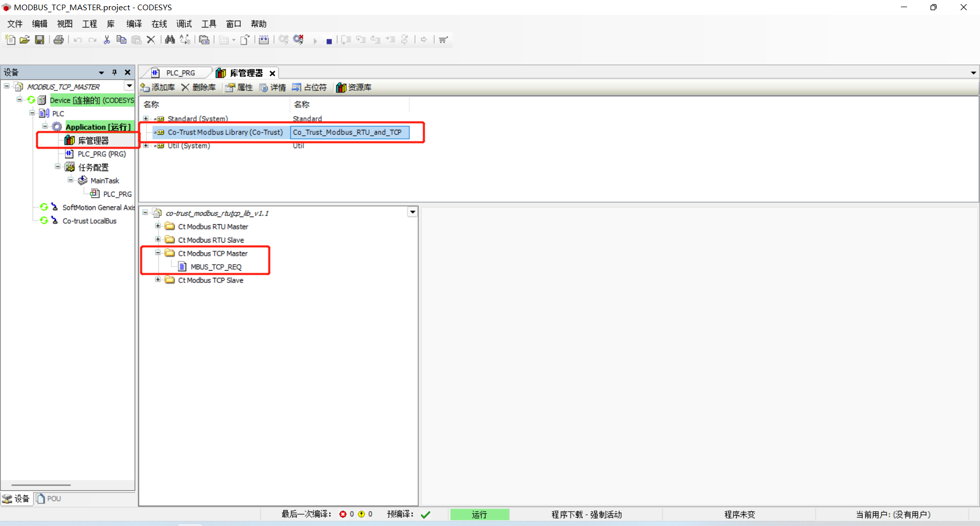The height and width of the screenshot is (526, 980).
Task: Click the Step Into debug icon
Action: (361, 40)
